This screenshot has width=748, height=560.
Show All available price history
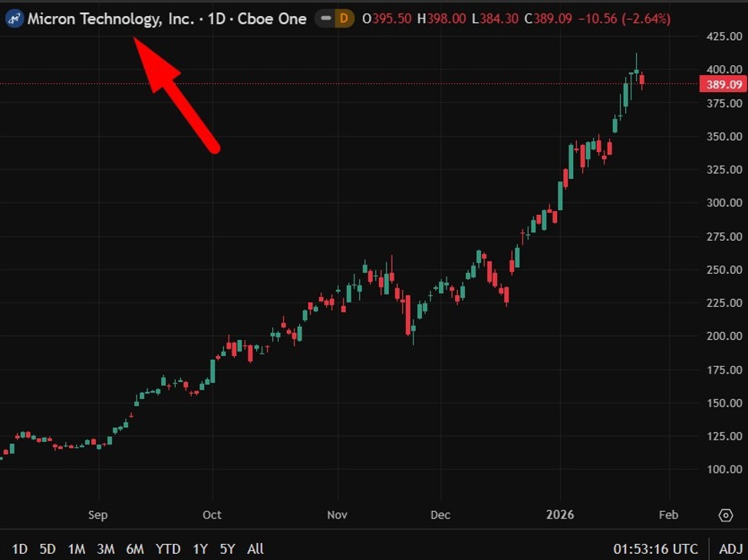[x=255, y=548]
